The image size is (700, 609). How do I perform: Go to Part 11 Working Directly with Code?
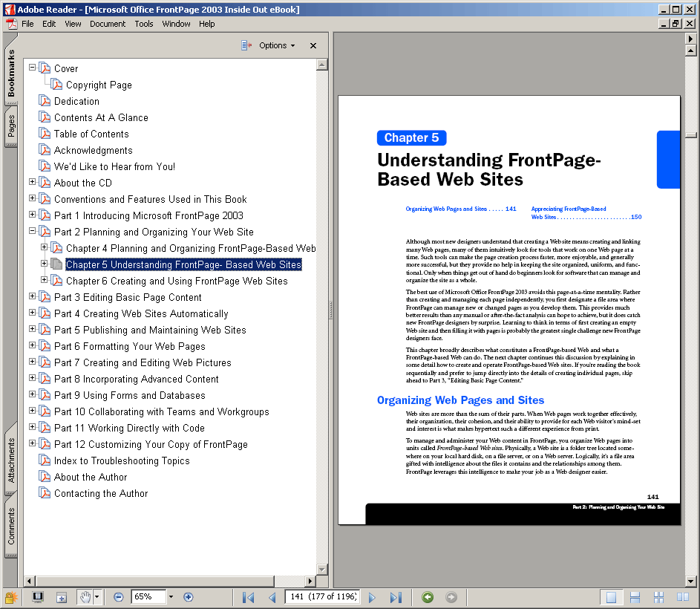tap(129, 428)
